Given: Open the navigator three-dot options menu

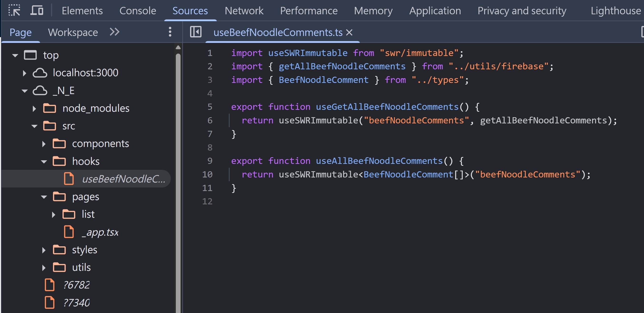Looking at the screenshot, I should point(170,32).
